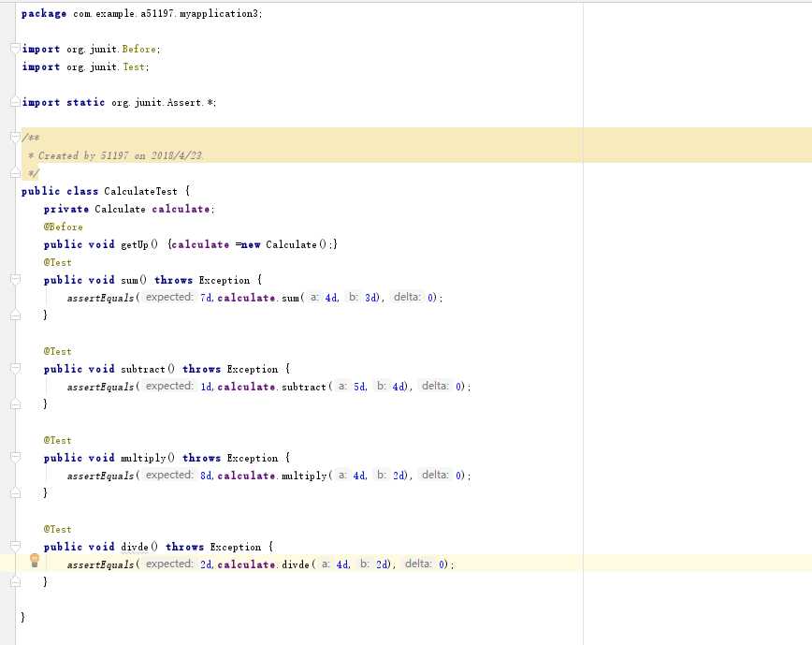This screenshot has height=645, width=812.
Task: Click the '@Test' annotation above subtract()
Action: point(57,351)
